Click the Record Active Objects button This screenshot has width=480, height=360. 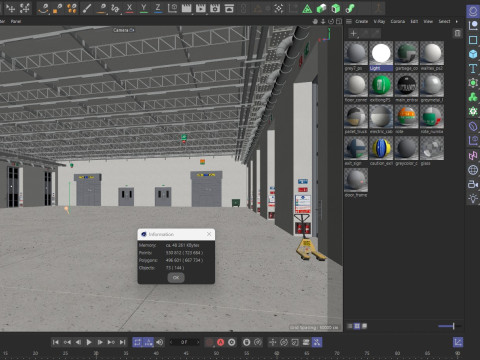pos(209,342)
